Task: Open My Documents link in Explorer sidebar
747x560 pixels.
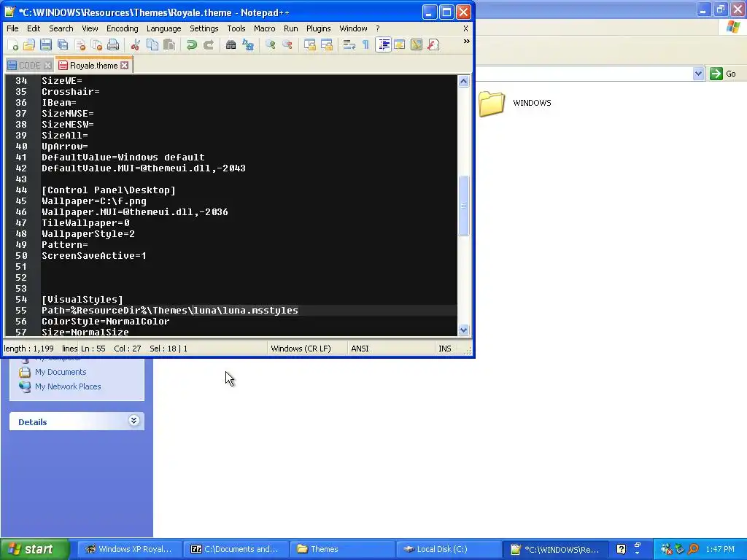Action: (61, 372)
